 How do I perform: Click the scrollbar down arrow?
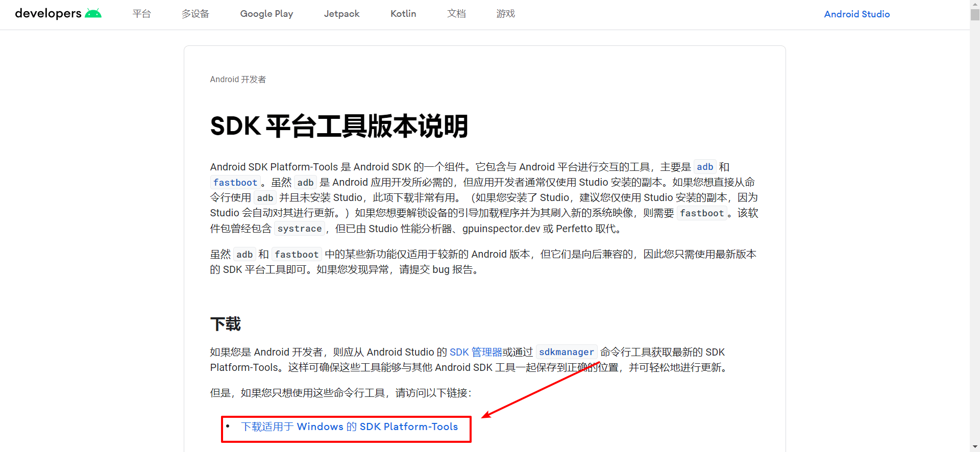975,447
